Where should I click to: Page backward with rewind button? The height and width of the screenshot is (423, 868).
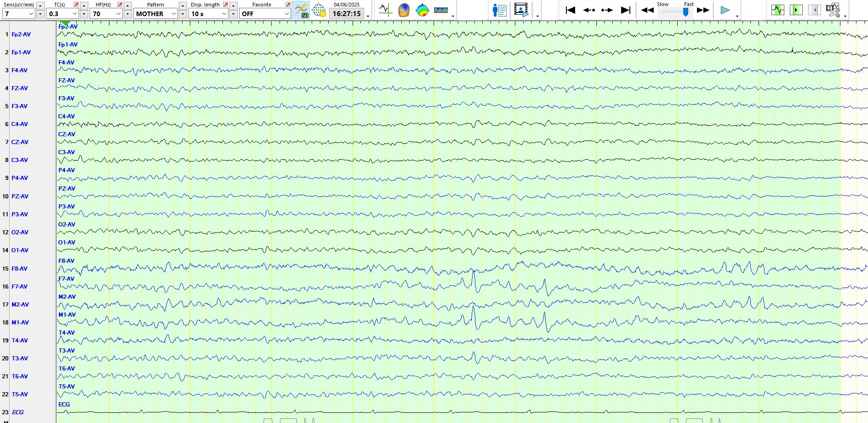(647, 10)
